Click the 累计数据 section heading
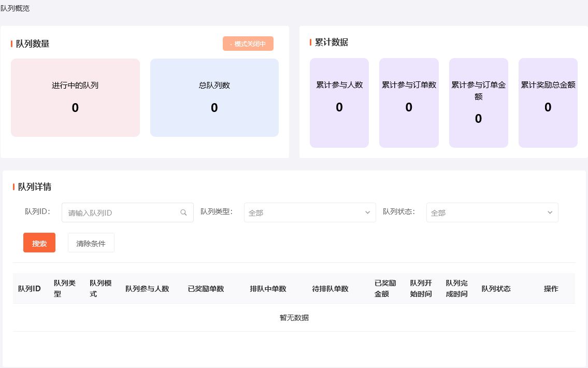 click(332, 43)
